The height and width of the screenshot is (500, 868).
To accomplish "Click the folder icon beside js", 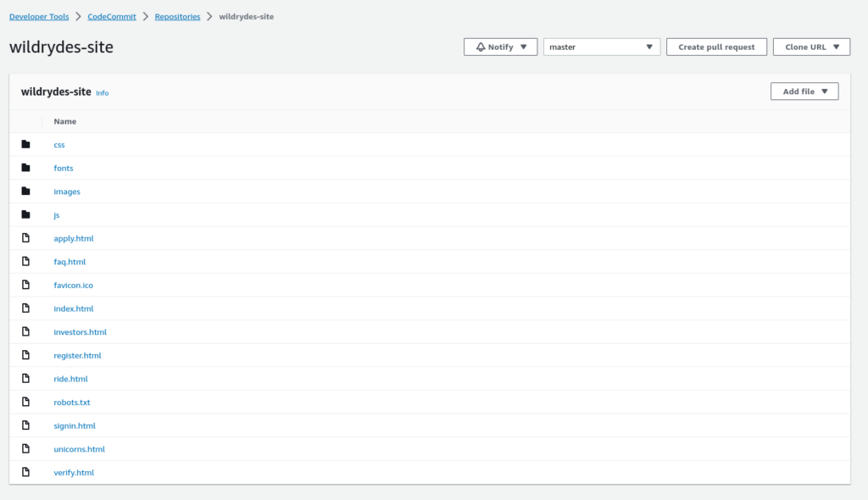I will pos(25,214).
